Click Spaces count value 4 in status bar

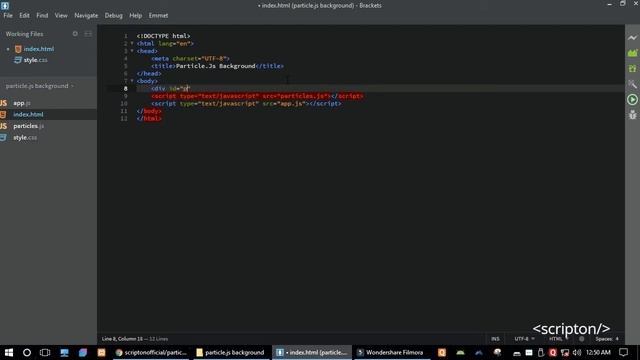pos(617,339)
